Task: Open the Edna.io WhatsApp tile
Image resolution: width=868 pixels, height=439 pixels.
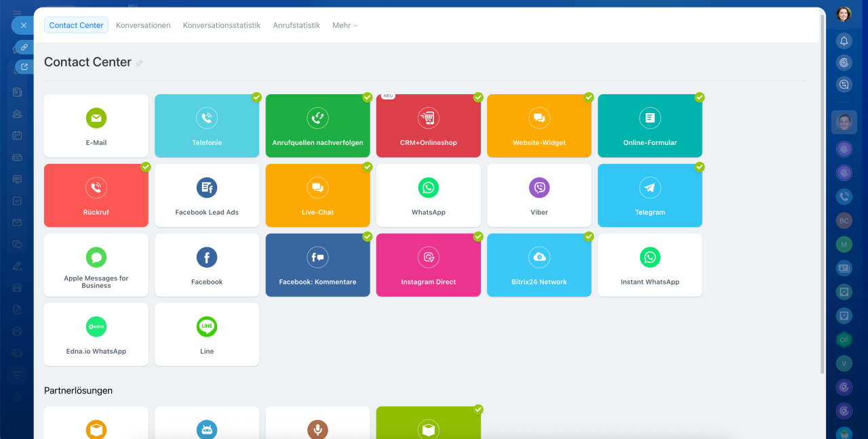Action: [96, 335]
